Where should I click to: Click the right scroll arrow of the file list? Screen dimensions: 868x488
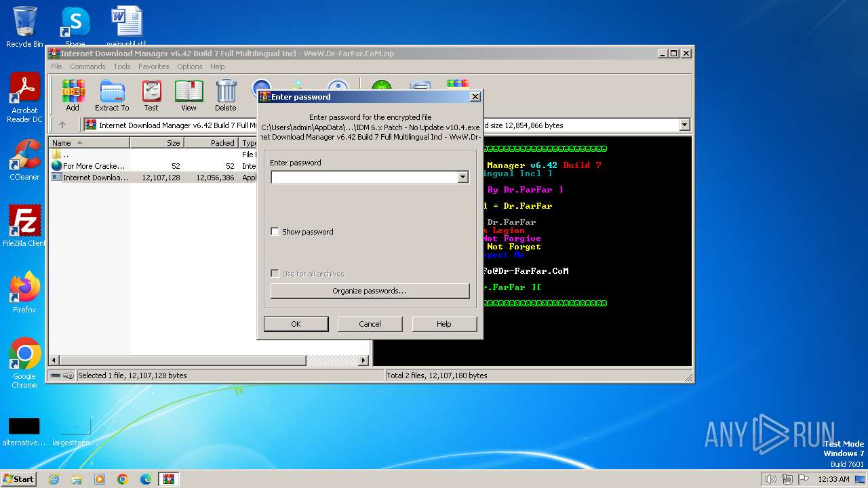click(x=363, y=361)
